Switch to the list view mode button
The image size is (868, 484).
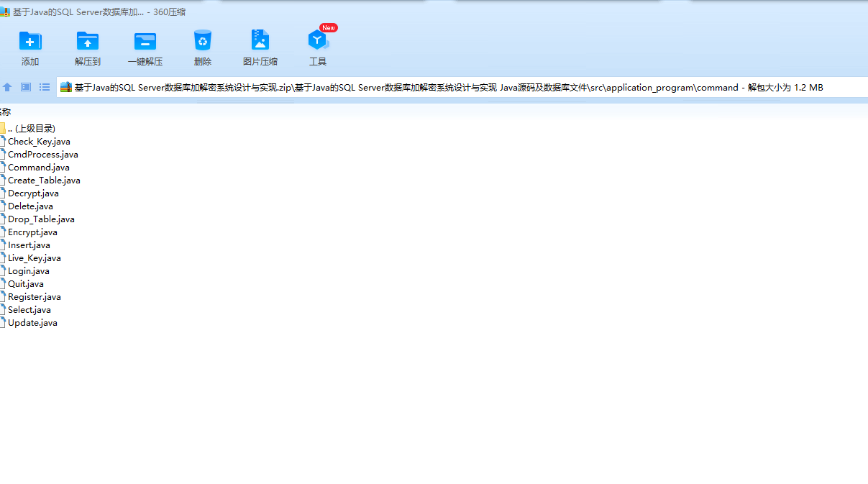pyautogui.click(x=45, y=87)
